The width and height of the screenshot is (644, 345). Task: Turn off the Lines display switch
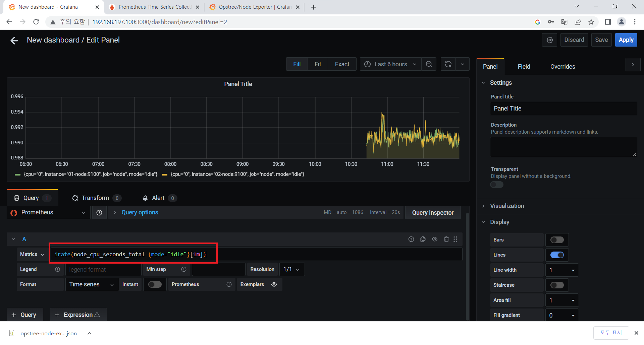coord(557,255)
